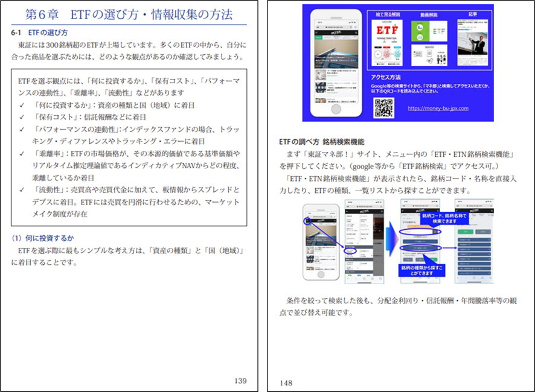Viewport: 535px width, 392px height.
Task: Click the QR code in the blue banner
Action: [383, 108]
